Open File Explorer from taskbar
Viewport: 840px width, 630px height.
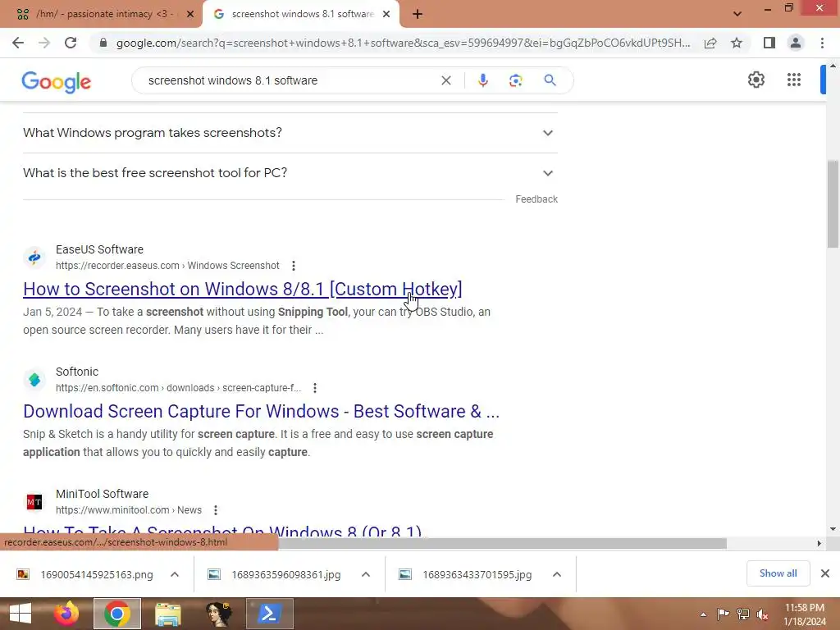(168, 614)
